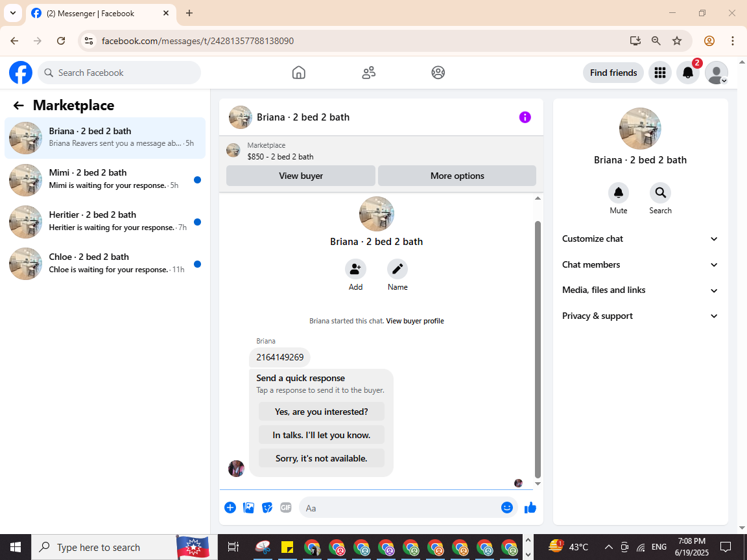Go back from Marketplace with the arrow
The image size is (747, 560).
[19, 105]
